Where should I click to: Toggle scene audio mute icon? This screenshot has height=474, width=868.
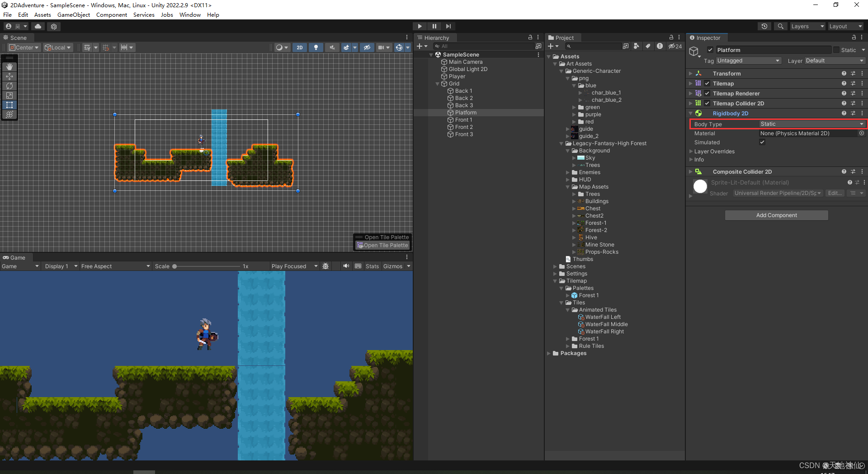[332, 47]
